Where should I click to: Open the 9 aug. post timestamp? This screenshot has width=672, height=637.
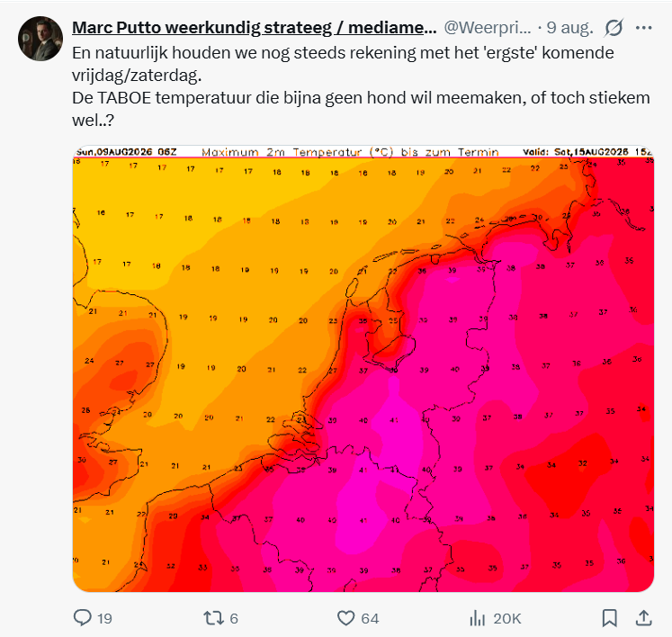click(x=569, y=27)
